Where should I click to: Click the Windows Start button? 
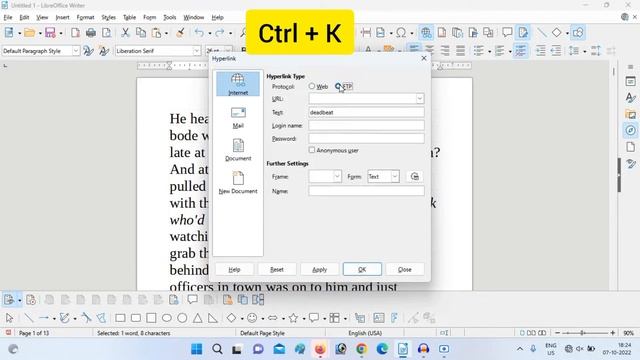(x=196, y=349)
